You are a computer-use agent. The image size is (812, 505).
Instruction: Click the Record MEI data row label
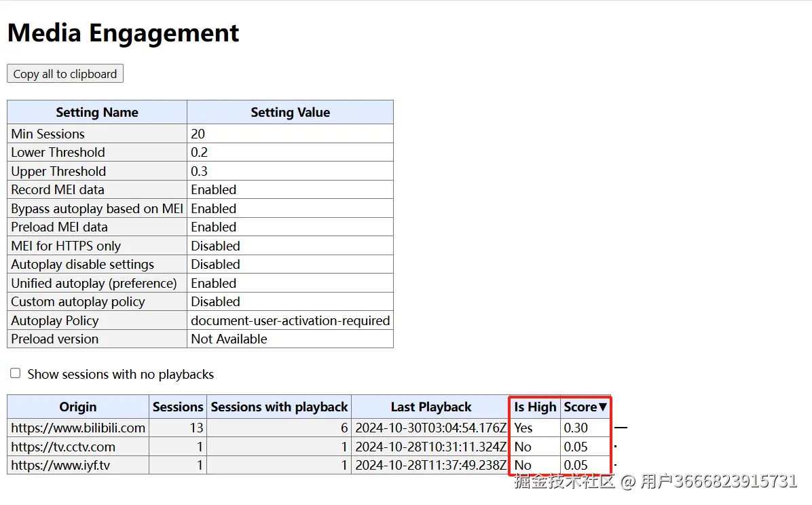point(97,189)
